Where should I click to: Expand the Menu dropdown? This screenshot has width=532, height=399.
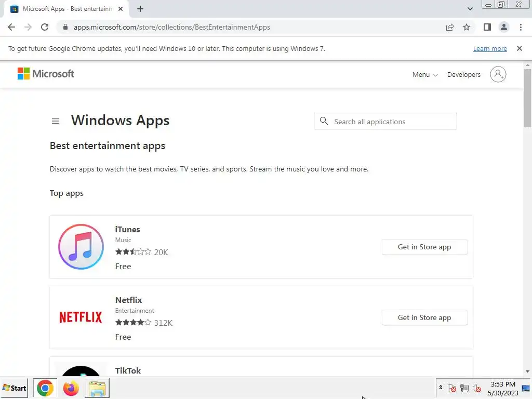tap(425, 75)
